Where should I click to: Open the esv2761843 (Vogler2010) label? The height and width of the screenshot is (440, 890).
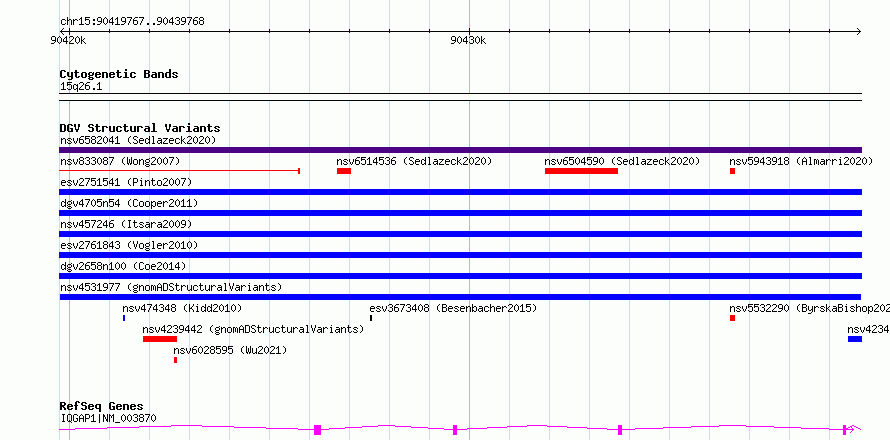pyautogui.click(x=129, y=245)
